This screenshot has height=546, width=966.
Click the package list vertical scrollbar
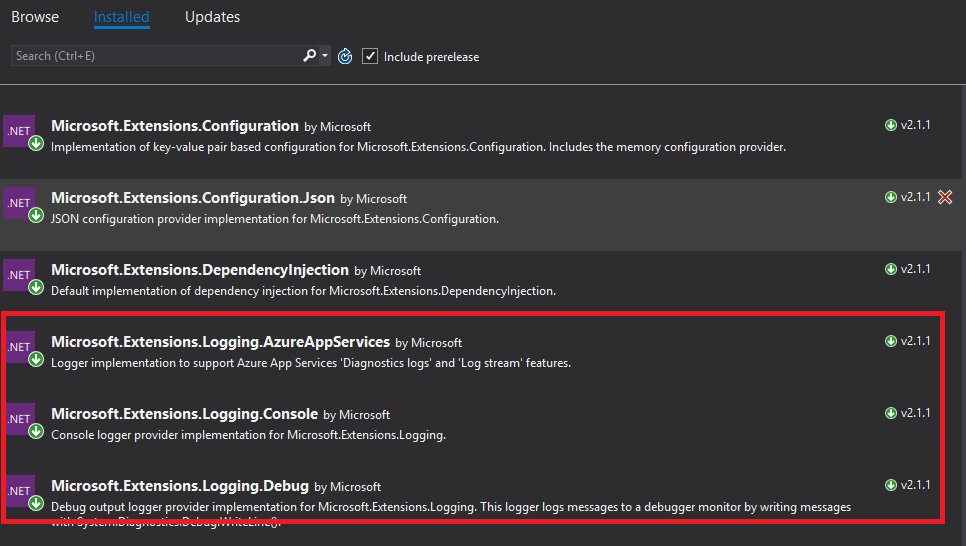pyautogui.click(x=964, y=316)
